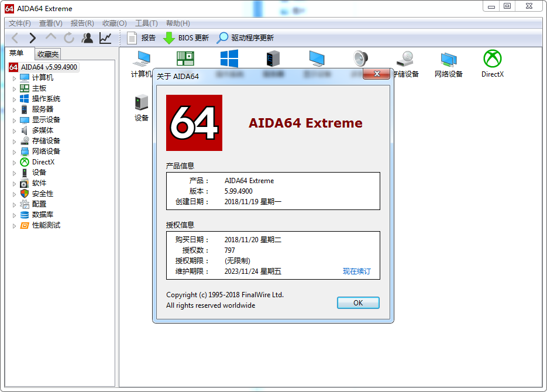
Task: Click the 软件 icon in the tree
Action: [25, 183]
